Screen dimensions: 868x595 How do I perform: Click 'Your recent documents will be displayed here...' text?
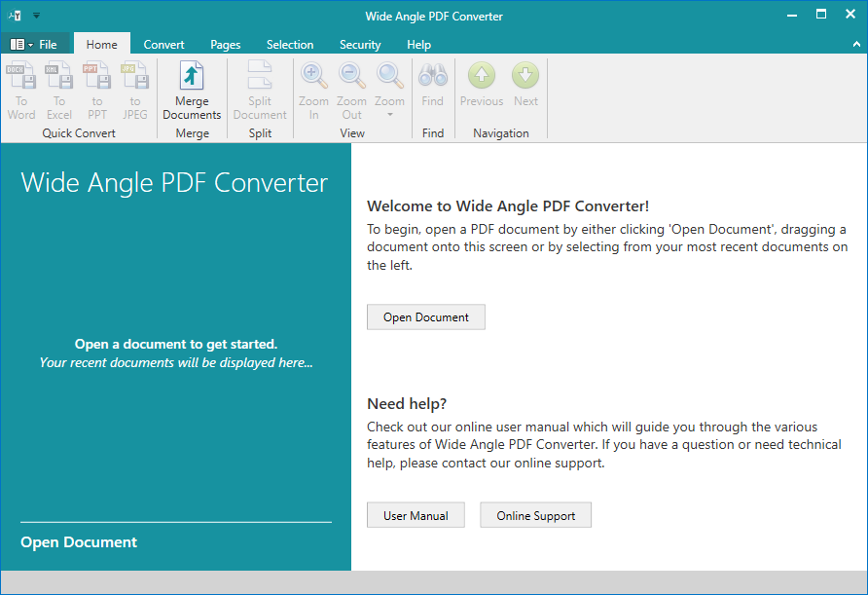click(x=176, y=362)
